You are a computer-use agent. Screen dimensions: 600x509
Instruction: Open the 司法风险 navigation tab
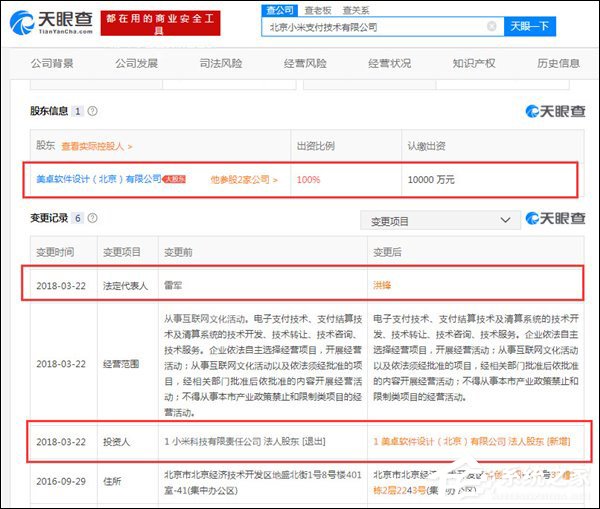pyautogui.click(x=221, y=63)
